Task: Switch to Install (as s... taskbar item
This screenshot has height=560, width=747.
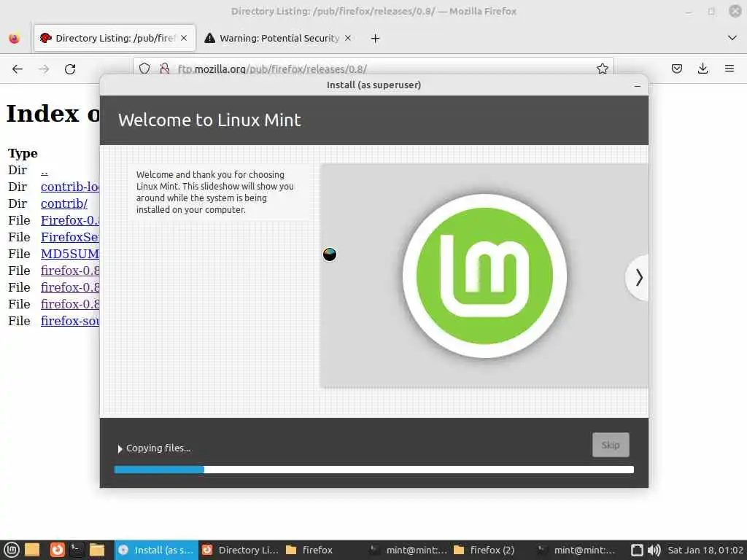Action: [155, 550]
